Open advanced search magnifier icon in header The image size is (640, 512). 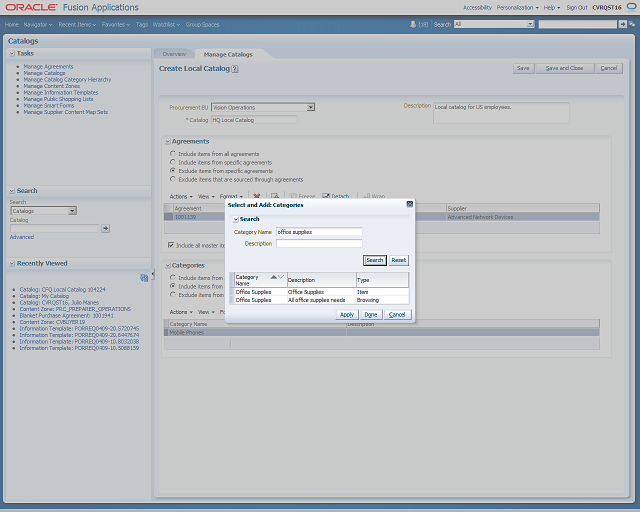pos(632,24)
